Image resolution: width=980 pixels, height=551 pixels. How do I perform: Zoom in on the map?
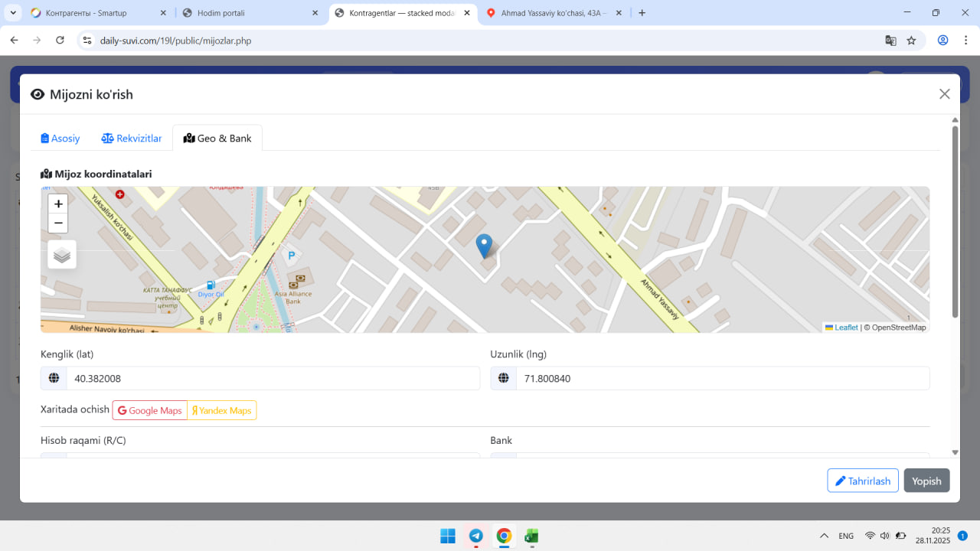(x=58, y=204)
